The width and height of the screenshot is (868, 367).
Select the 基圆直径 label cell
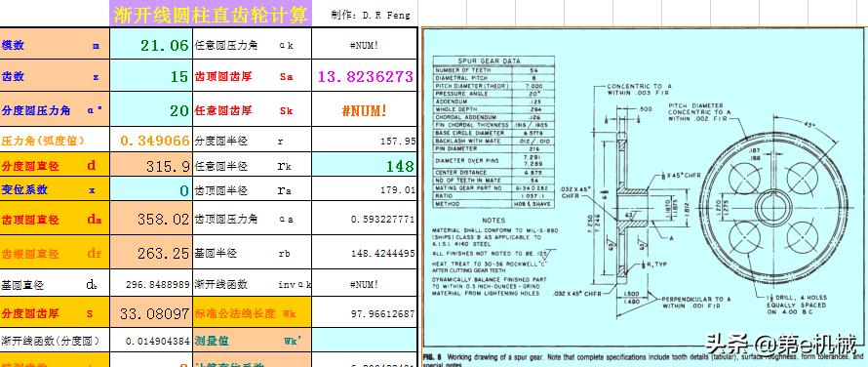[x=55, y=284]
